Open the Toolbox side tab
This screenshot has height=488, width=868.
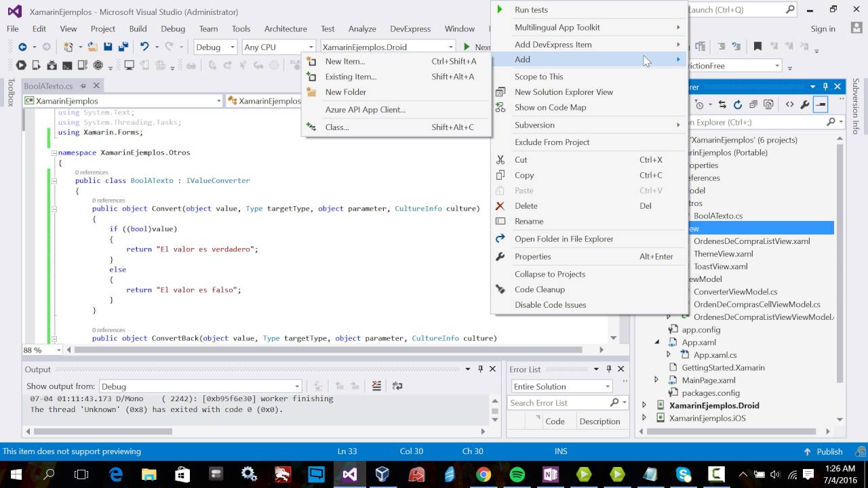coord(10,93)
